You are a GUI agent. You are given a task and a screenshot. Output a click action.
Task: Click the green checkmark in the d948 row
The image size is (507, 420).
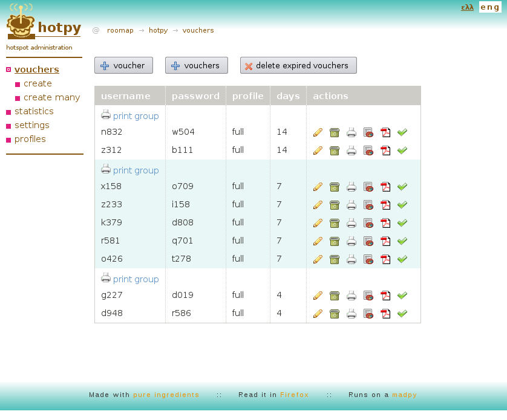click(402, 314)
